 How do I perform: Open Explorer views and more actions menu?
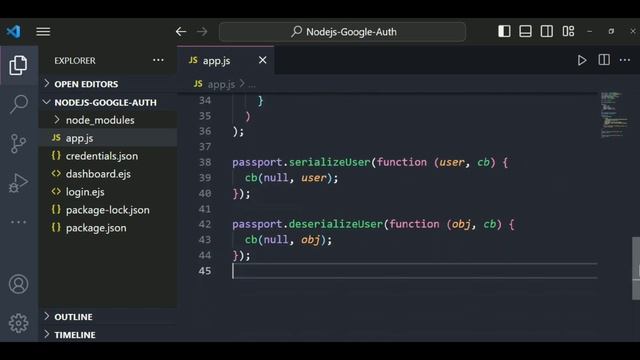[158, 60]
